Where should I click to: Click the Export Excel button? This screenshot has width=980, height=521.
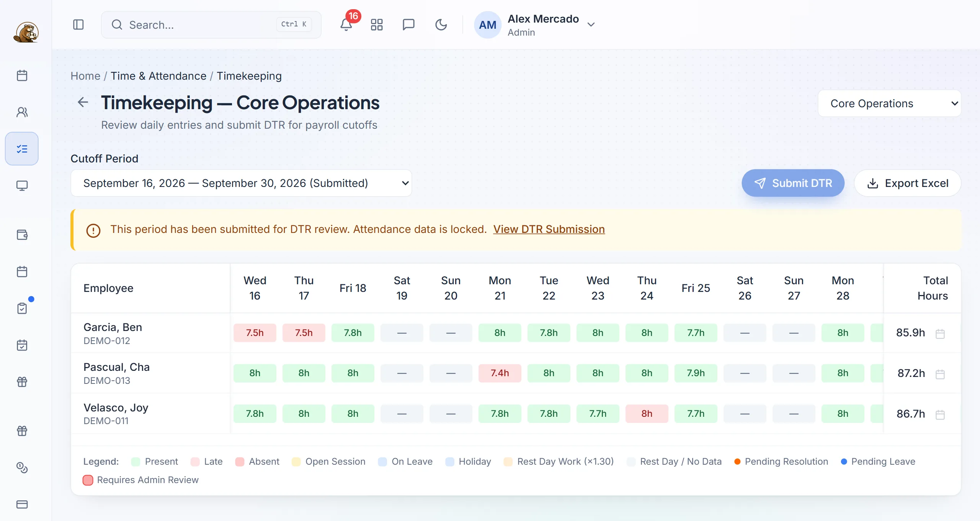[908, 183]
